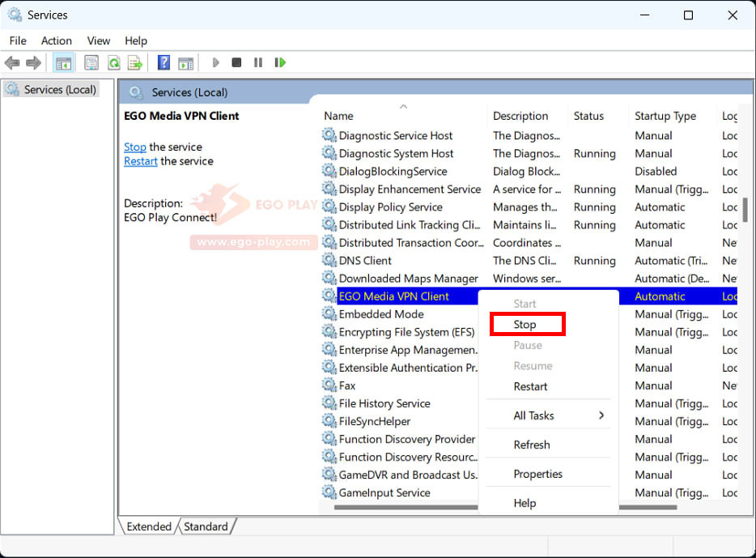Select the EGO Media VPN Client row name
Screen dimensions: 756x558
tap(394, 296)
